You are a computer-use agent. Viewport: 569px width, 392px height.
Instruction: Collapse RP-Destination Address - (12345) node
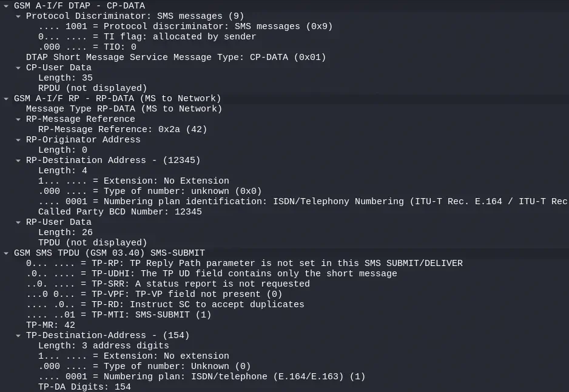[18, 161]
